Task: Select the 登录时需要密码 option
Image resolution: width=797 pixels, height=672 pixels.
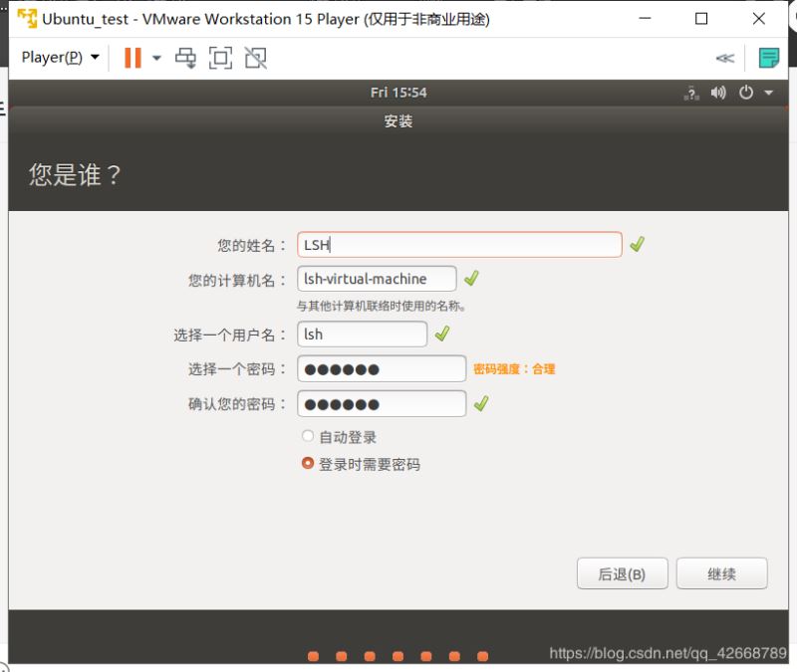Action: (308, 462)
